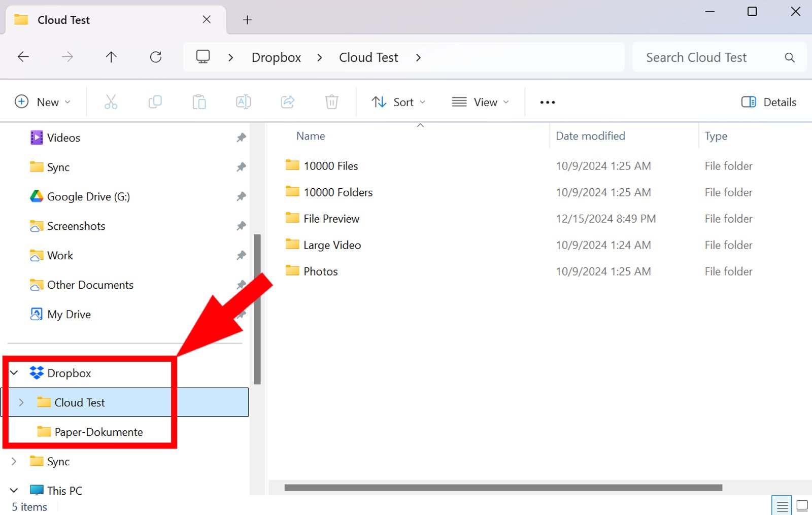The image size is (812, 515).
Task: Toggle the Details pane
Action: tap(768, 101)
